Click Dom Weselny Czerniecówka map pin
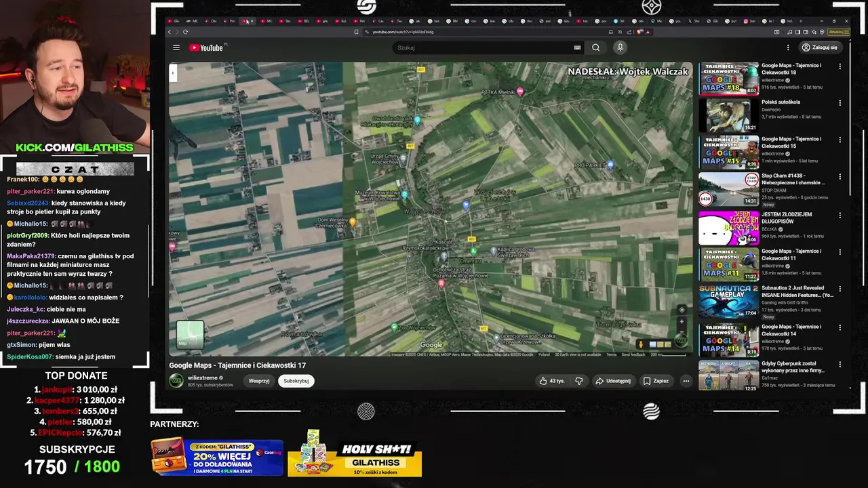The width and height of the screenshot is (868, 488). (x=352, y=222)
